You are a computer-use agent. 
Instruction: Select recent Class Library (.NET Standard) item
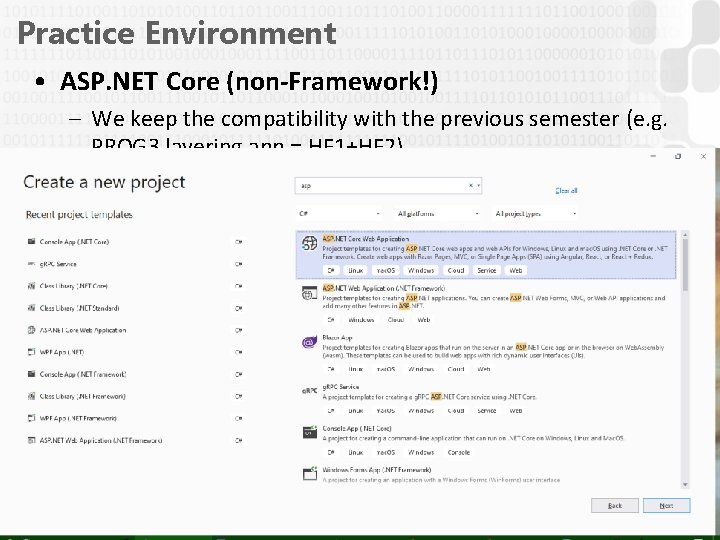tap(80, 308)
